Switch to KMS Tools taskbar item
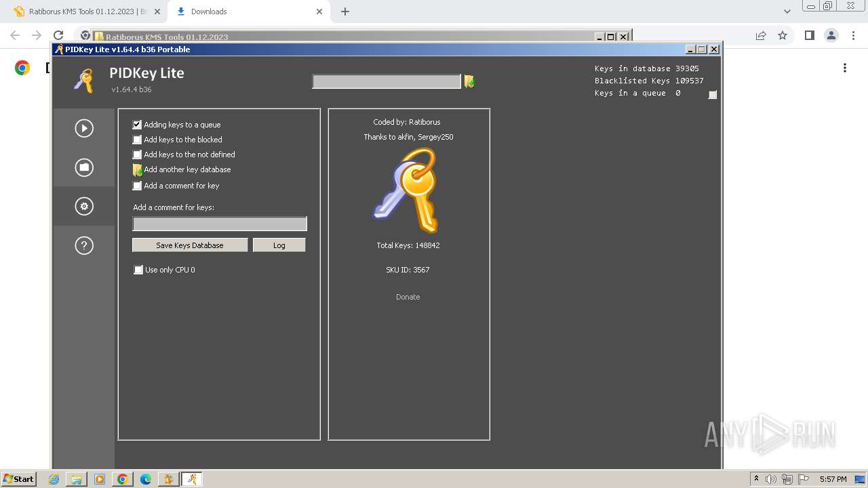The height and width of the screenshot is (488, 868). (x=169, y=479)
